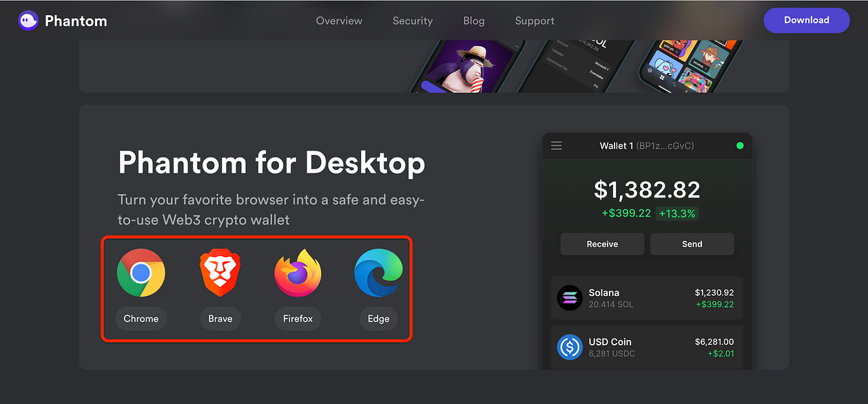Click the Brave lion icon
This screenshot has width=868, height=404.
click(220, 273)
